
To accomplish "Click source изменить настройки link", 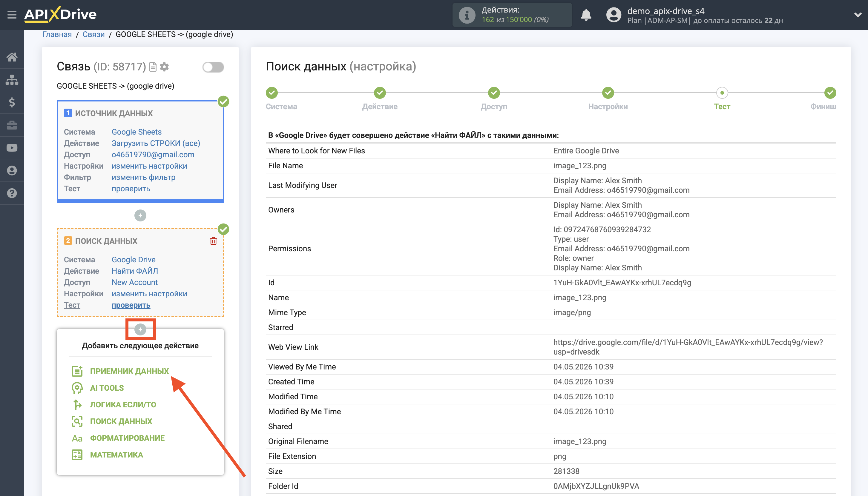I will 149,166.
